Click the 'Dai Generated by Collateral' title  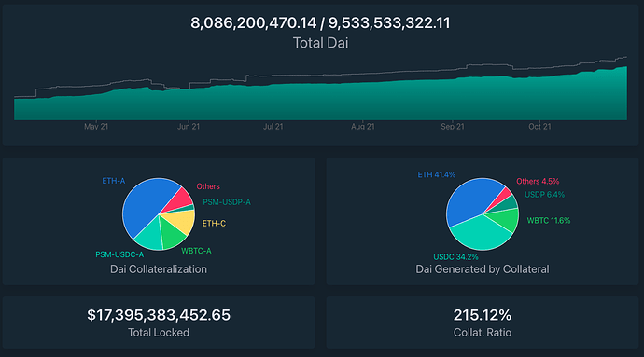(483, 269)
